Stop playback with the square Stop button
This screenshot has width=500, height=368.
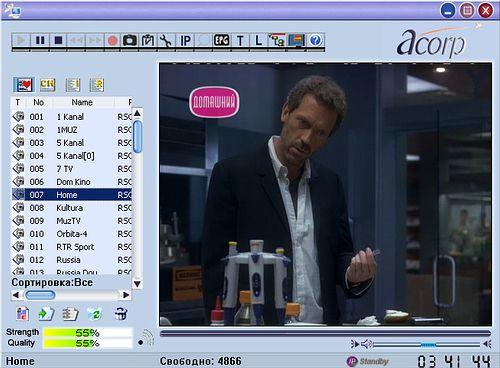click(x=58, y=41)
